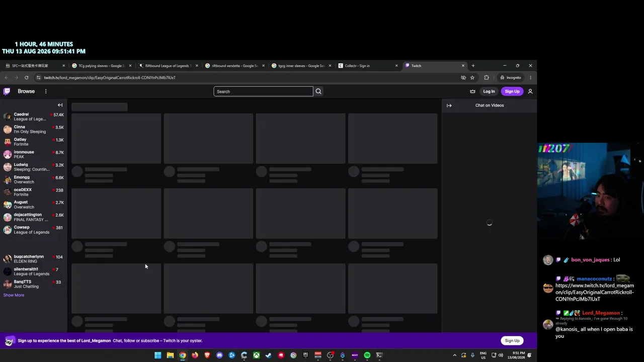The width and height of the screenshot is (644, 362).
Task: Open the user profile icon menu
Action: point(530,92)
